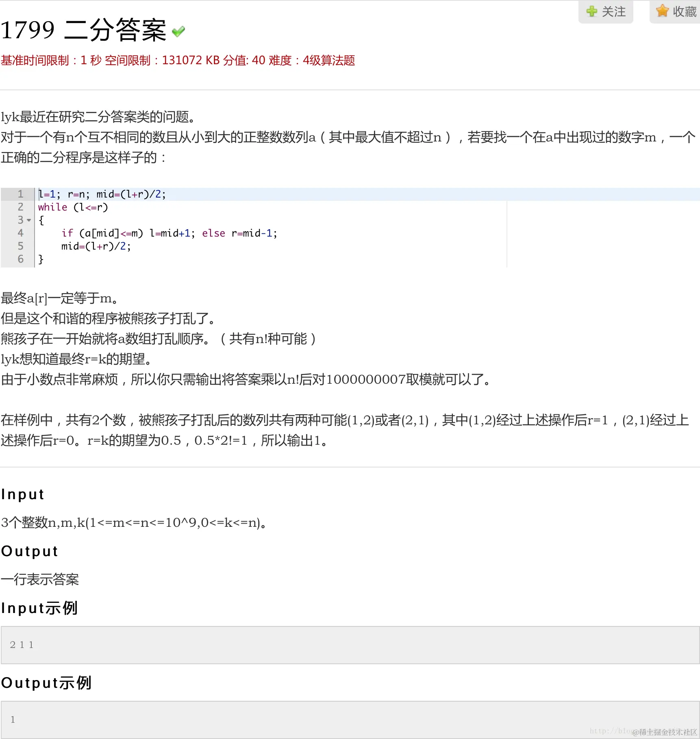Viewport: 700px width, 739px height.
Task: Collapse the code block at line 3
Action: 29,220
